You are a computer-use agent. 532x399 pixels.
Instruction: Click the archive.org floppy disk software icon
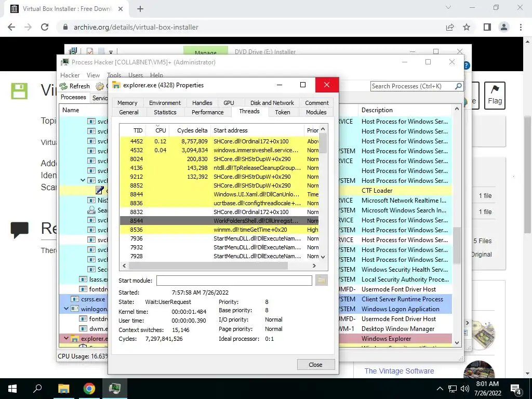19,91
